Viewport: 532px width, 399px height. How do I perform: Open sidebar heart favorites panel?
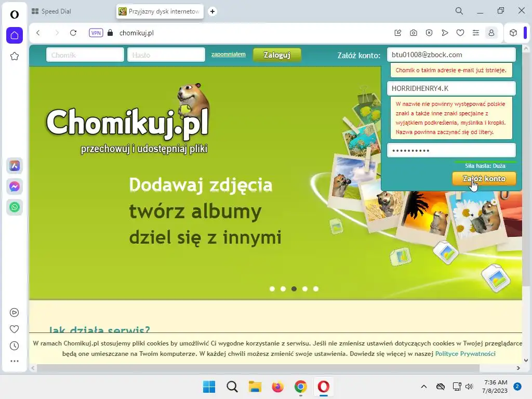click(14, 329)
